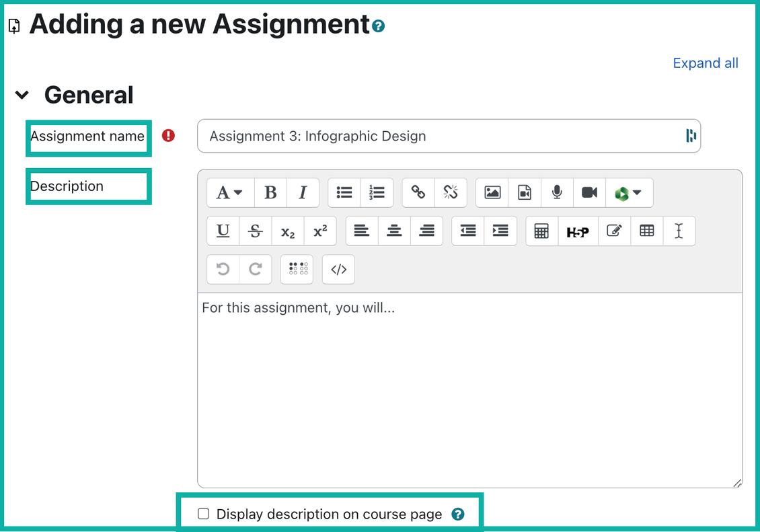The height and width of the screenshot is (532, 760).
Task: Switch to HTML source code view
Action: point(338,269)
